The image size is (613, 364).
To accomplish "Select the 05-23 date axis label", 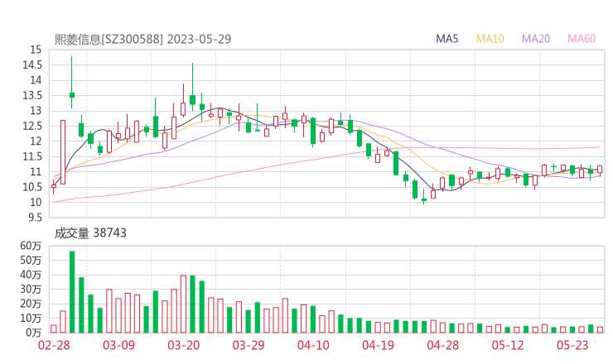I will [x=572, y=345].
